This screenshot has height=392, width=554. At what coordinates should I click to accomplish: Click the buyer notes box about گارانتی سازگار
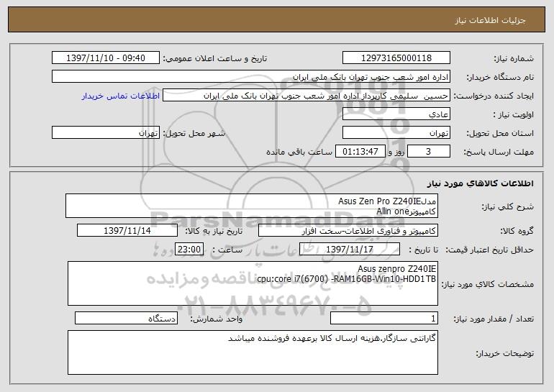point(253,352)
